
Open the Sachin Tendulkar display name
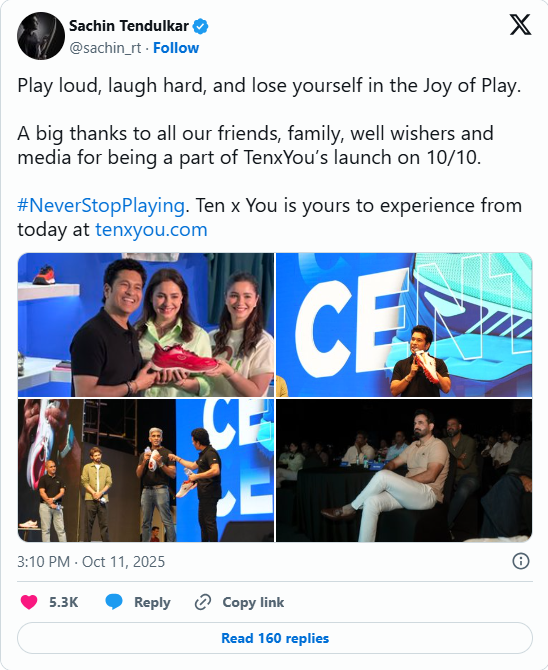(129, 26)
